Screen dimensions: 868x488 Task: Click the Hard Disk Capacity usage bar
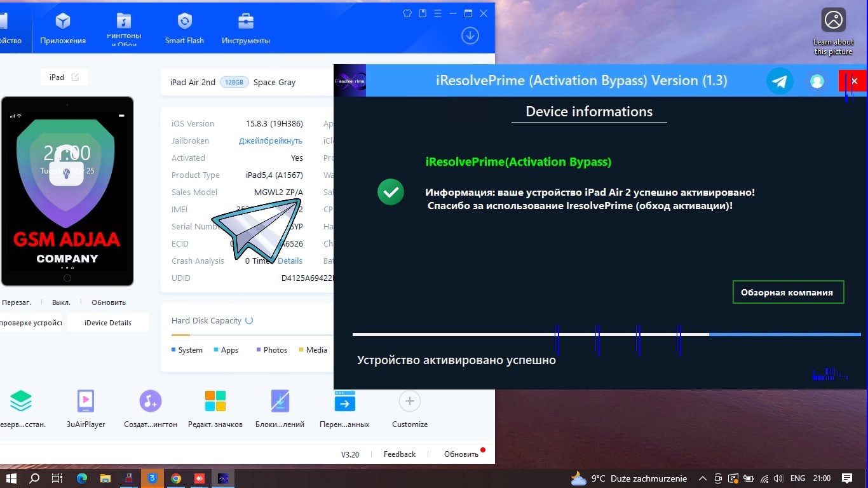point(252,335)
